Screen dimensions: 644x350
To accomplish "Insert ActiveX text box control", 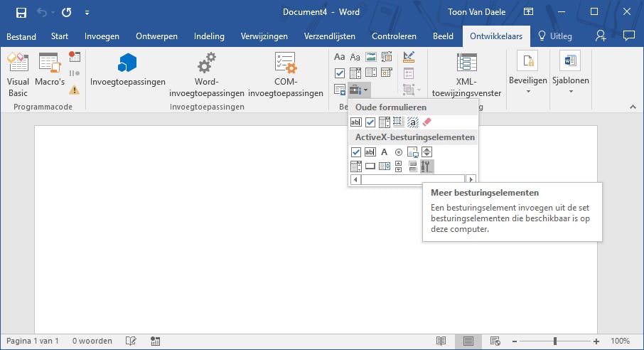I will click(x=370, y=152).
